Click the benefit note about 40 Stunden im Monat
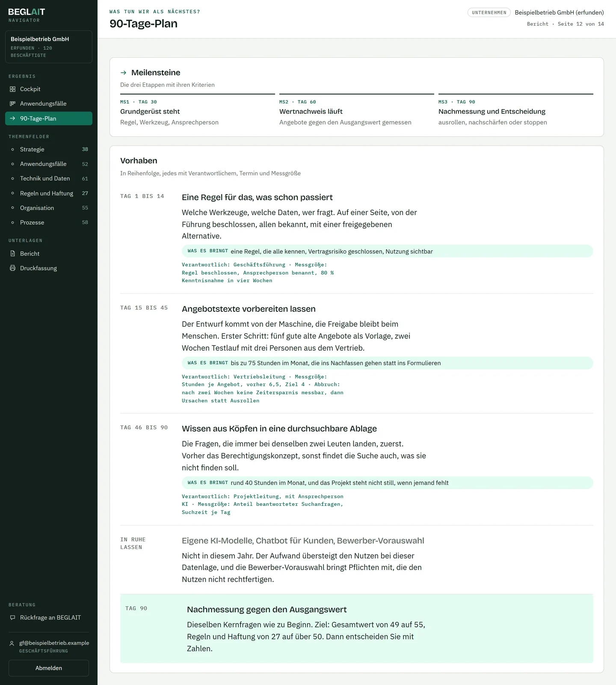 388,483
